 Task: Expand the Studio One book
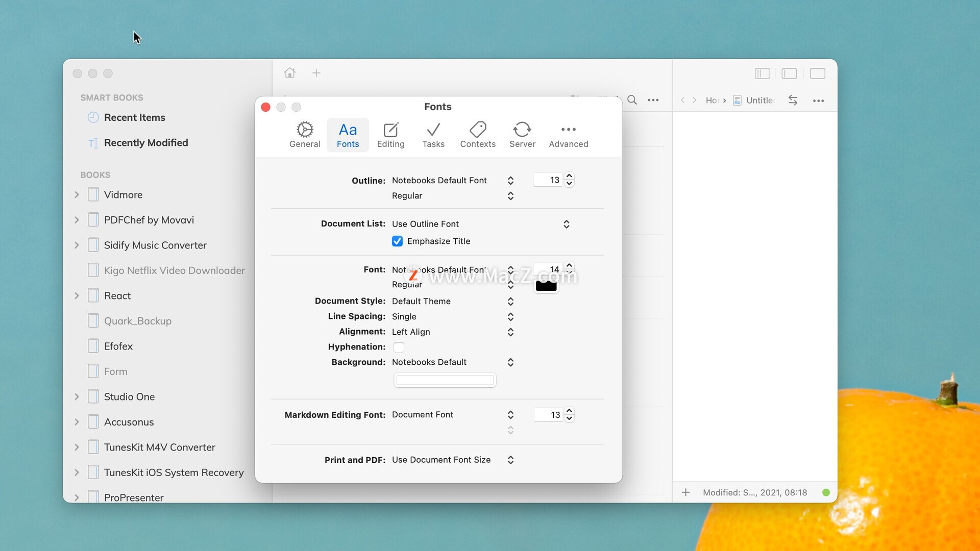click(x=77, y=397)
